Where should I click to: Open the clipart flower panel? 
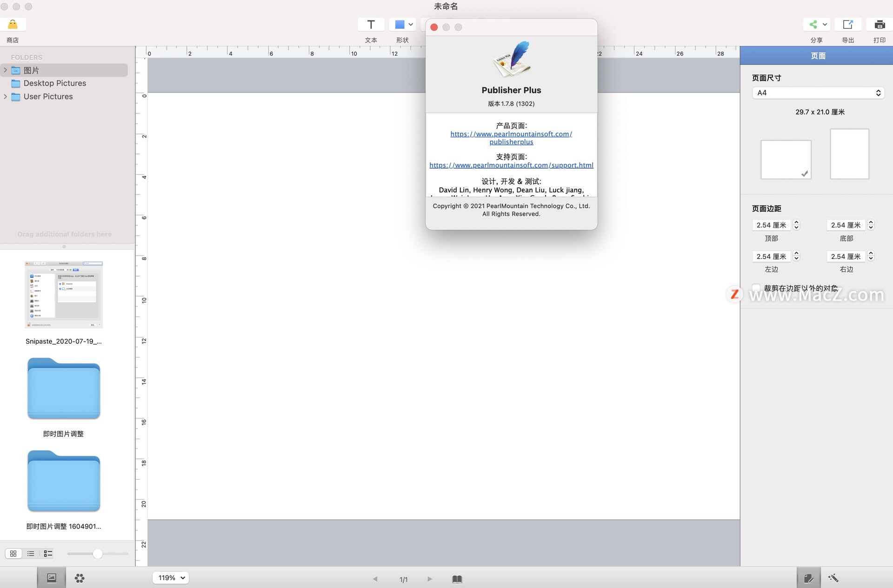(80, 578)
